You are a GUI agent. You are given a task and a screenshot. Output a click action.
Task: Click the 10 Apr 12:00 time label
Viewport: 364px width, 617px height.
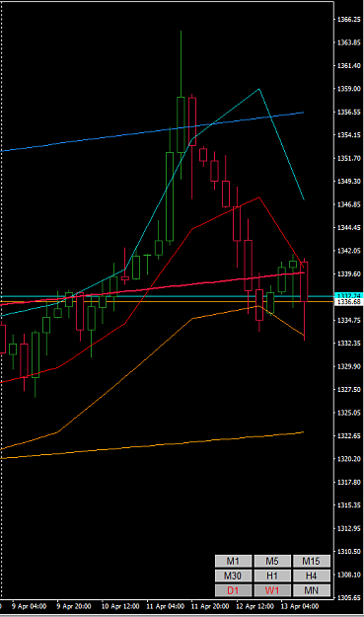tap(120, 606)
